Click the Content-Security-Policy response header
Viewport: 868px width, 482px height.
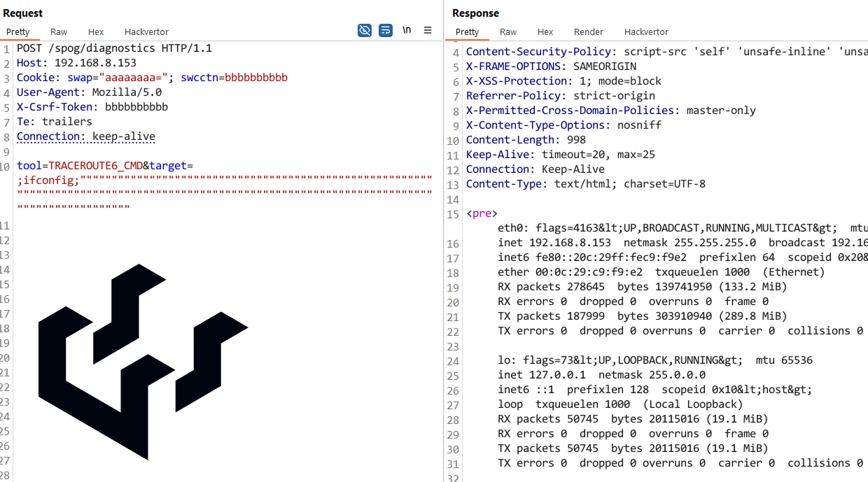[x=666, y=52]
